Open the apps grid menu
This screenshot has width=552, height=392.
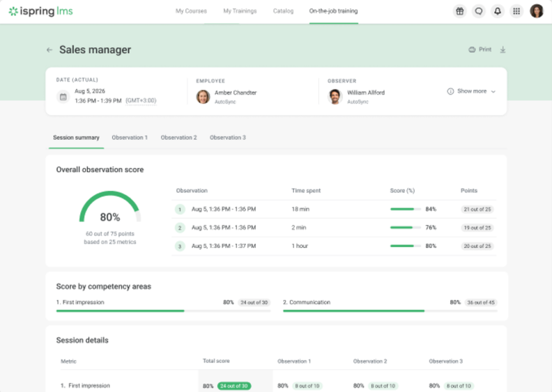coord(516,11)
